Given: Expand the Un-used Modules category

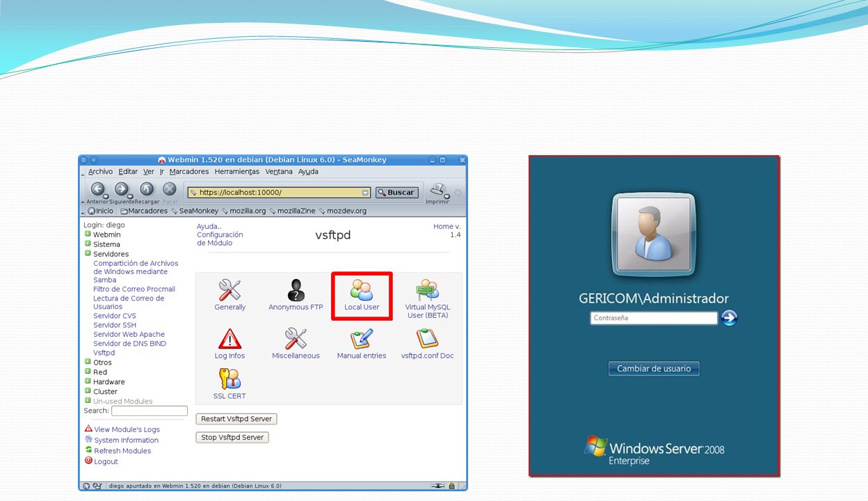Looking at the screenshot, I should click(88, 401).
